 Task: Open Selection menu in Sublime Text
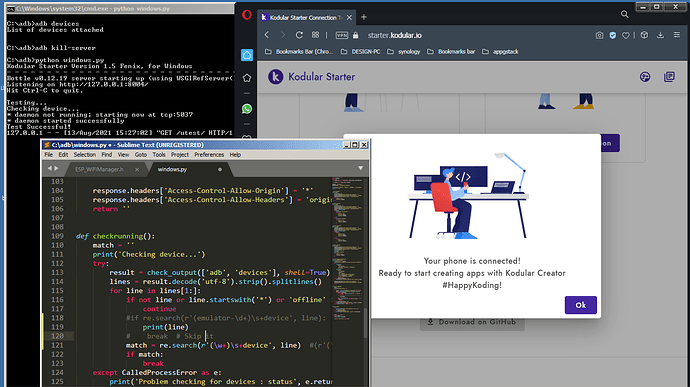84,155
